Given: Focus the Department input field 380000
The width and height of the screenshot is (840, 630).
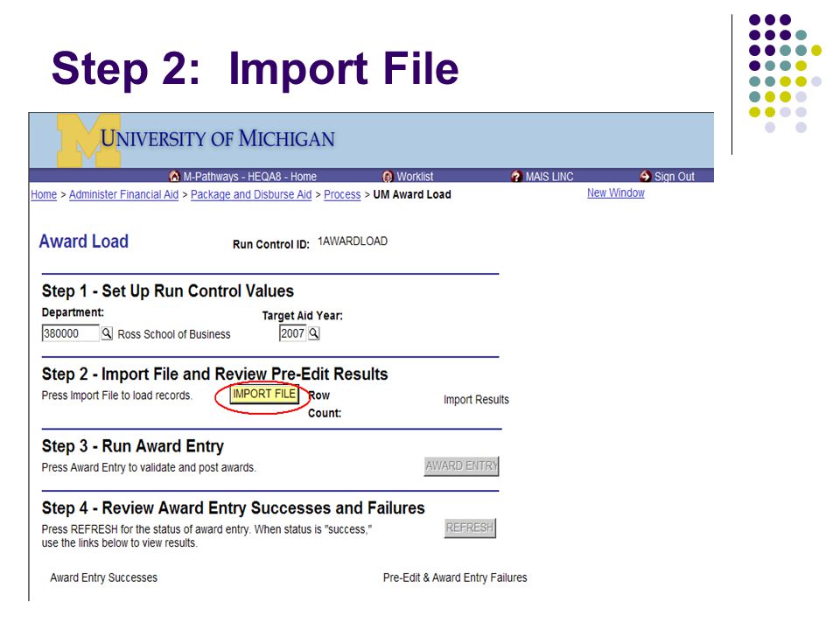Looking at the screenshot, I should click(x=70, y=333).
